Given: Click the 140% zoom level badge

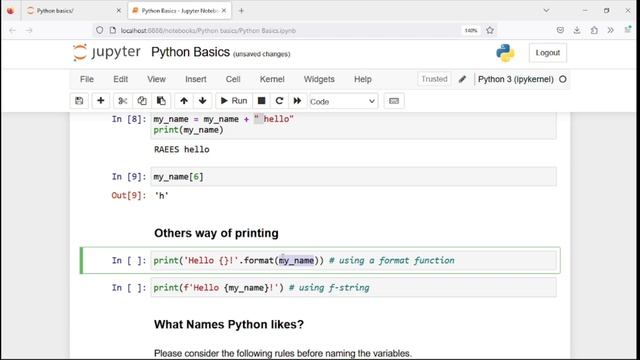Looking at the screenshot, I should 471,31.
